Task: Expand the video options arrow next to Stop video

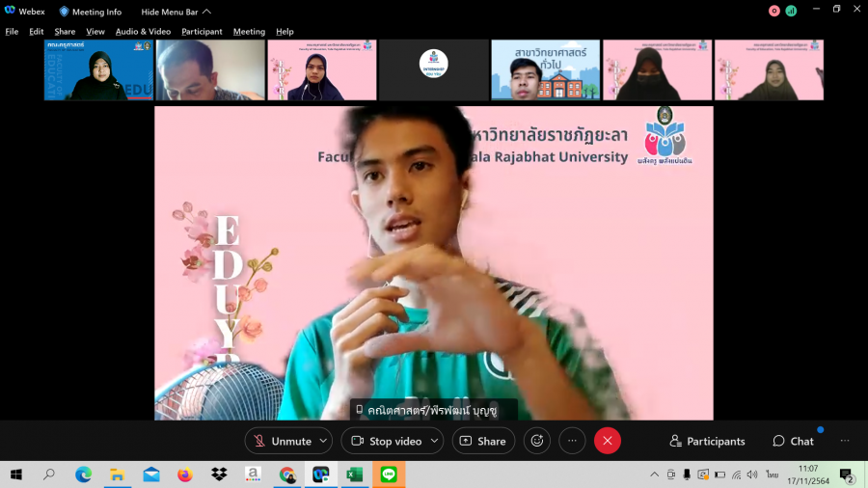Action: pyautogui.click(x=433, y=441)
